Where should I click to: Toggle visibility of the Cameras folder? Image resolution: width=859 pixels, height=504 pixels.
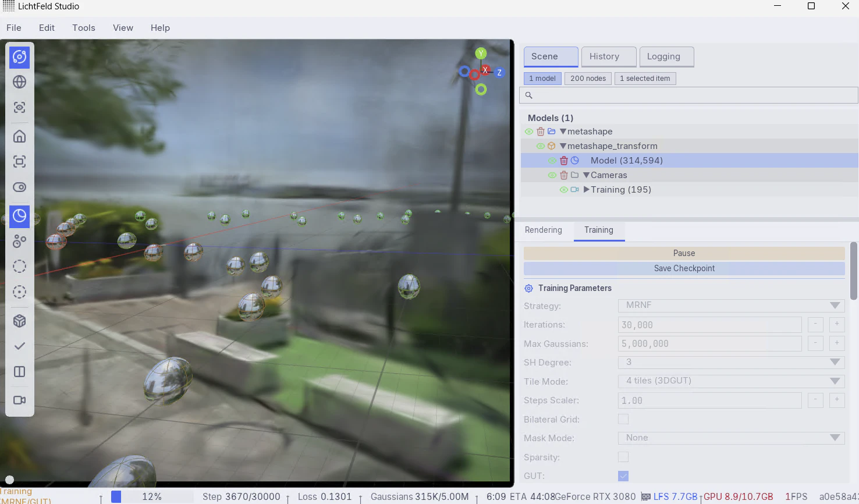click(552, 175)
